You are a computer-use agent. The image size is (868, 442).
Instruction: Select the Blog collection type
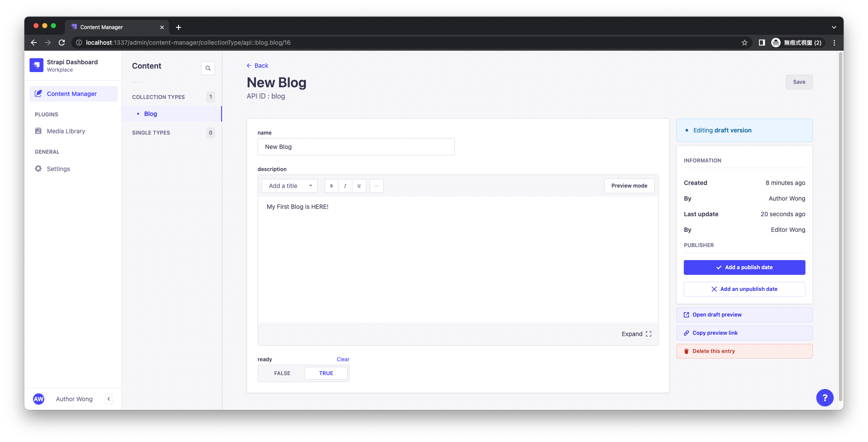point(150,114)
